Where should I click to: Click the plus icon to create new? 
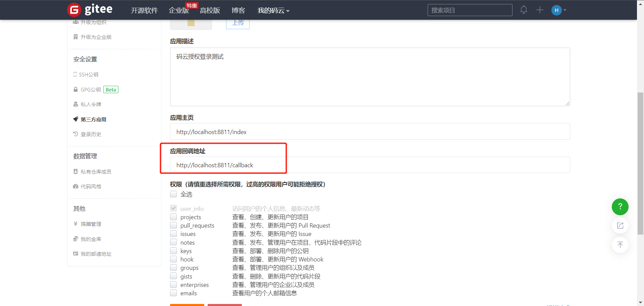(x=540, y=10)
